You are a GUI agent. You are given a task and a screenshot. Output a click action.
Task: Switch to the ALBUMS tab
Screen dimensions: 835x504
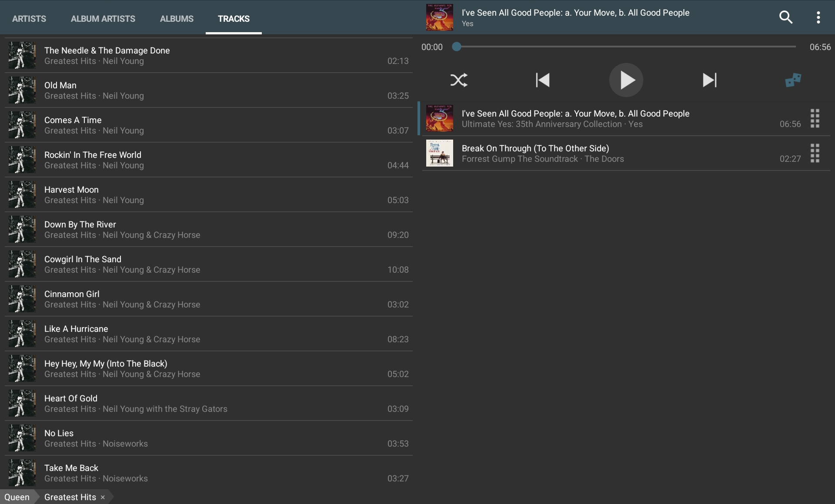click(x=176, y=19)
